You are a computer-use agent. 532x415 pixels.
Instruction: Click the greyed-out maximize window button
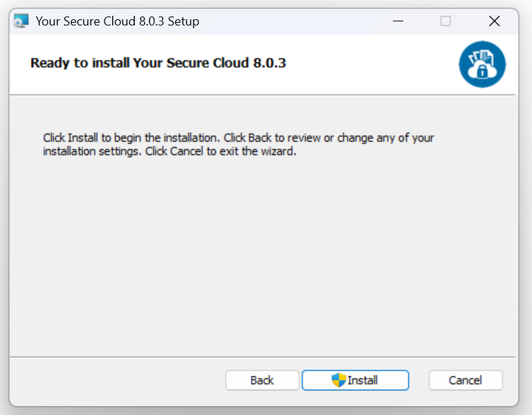[x=445, y=21]
